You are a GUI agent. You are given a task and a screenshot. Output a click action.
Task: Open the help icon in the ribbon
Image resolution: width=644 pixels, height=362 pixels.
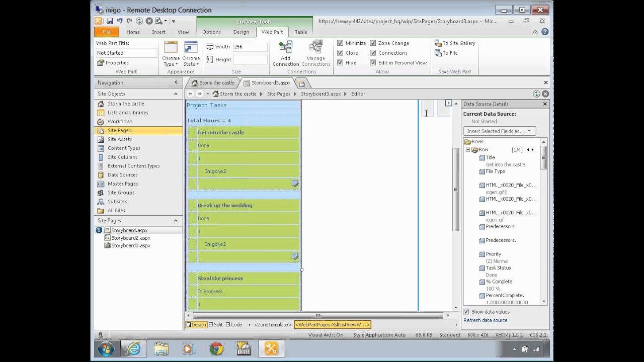(x=545, y=32)
